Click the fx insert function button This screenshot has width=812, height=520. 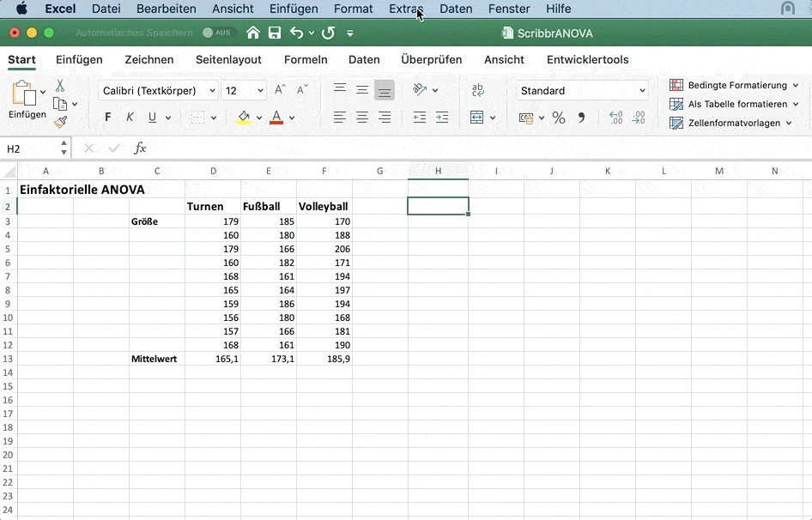pos(140,148)
